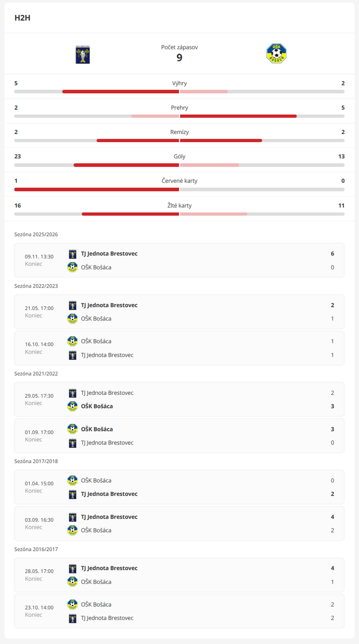
Task: Click the Góly statistics bar
Action: click(x=179, y=165)
